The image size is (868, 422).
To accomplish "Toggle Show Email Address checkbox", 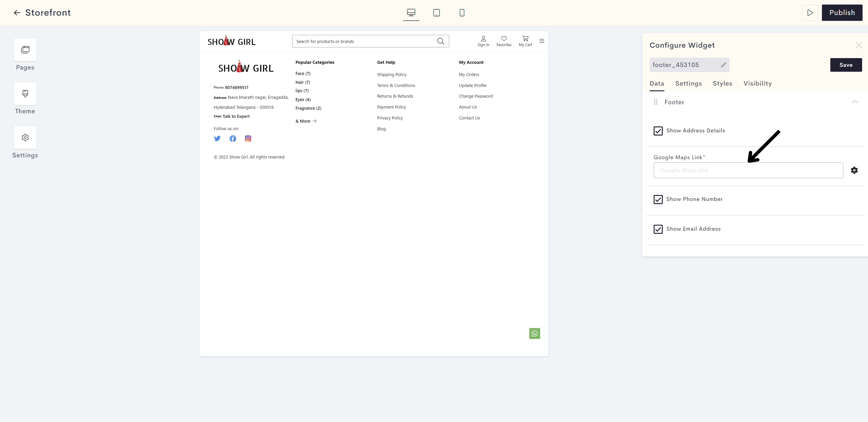I will click(x=658, y=229).
